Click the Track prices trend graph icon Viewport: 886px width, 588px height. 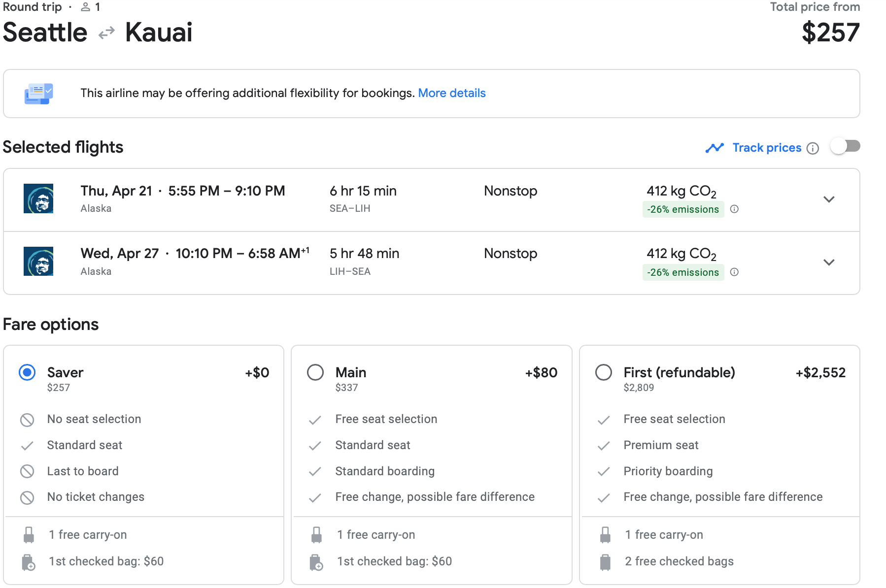[x=714, y=148]
